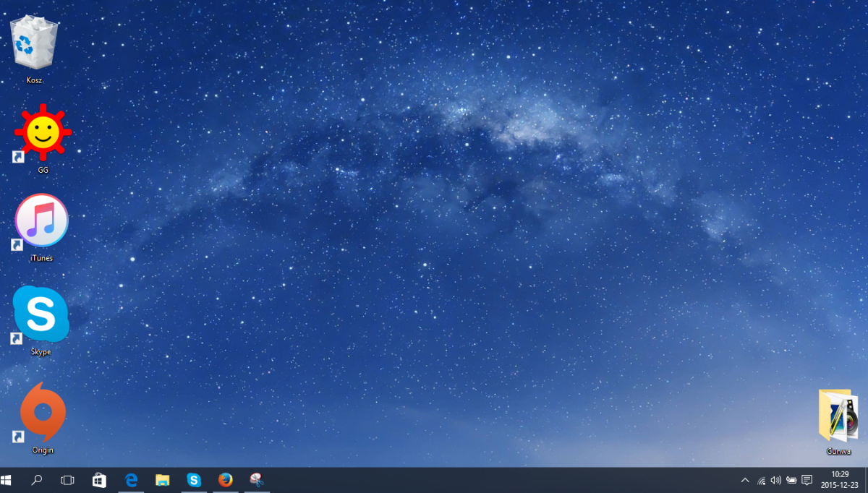Screen dimensions: 868x493
Task: Open the Kosz recycle bin icon
Action: point(34,43)
